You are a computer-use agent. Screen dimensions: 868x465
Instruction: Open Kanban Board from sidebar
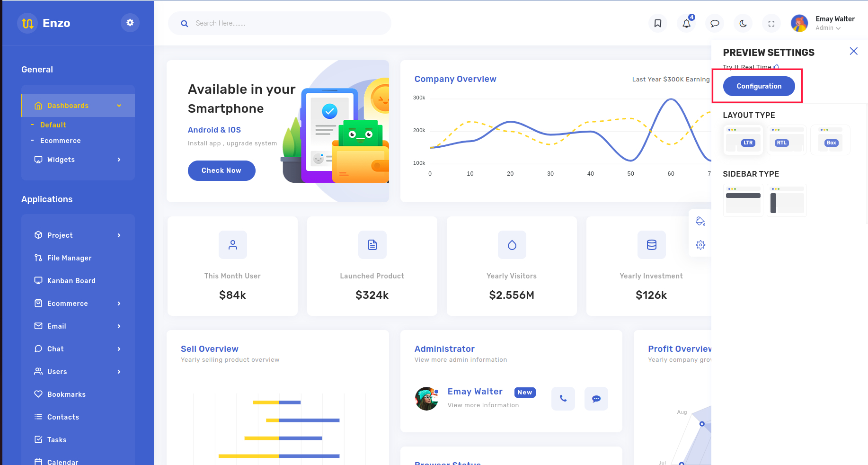[x=71, y=281]
